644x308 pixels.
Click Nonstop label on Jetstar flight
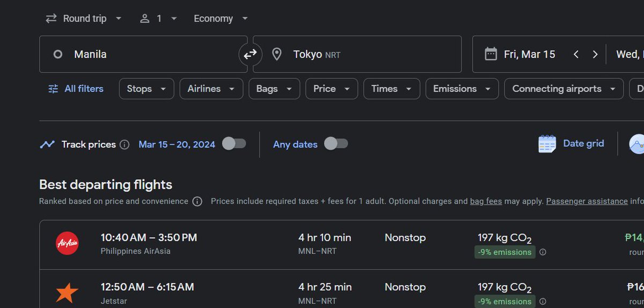coord(405,287)
